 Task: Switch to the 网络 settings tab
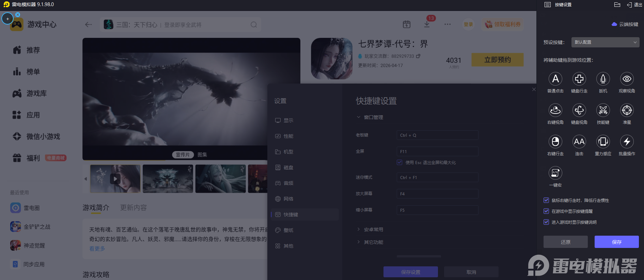[288, 199]
